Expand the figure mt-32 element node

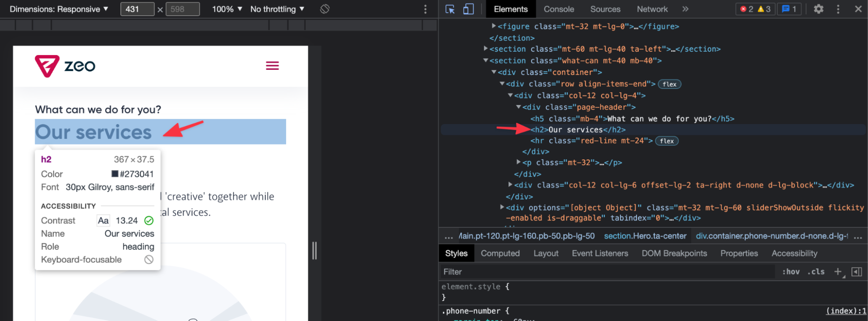[494, 26]
